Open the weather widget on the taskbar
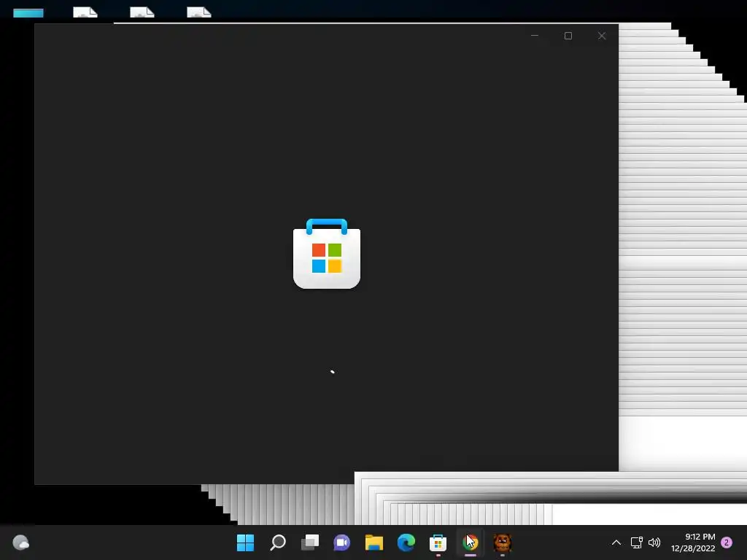 [x=20, y=542]
